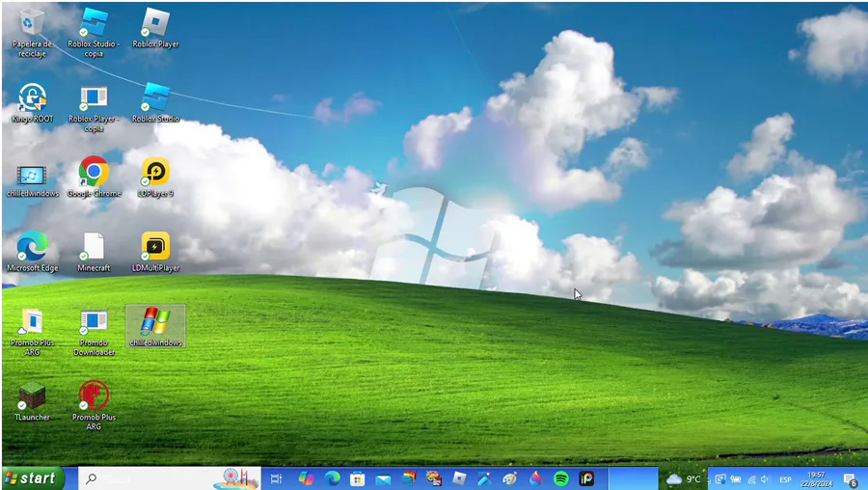Viewport: 868px width, 490px height.
Task: Open the Start menu button
Action: coord(32,478)
